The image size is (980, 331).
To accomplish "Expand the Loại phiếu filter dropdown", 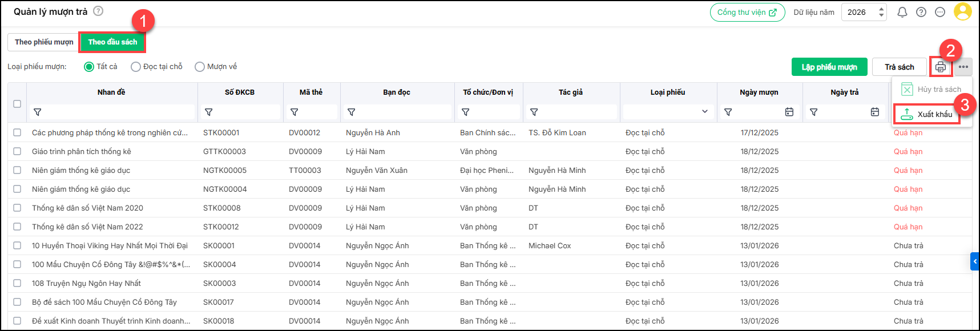I will [705, 112].
